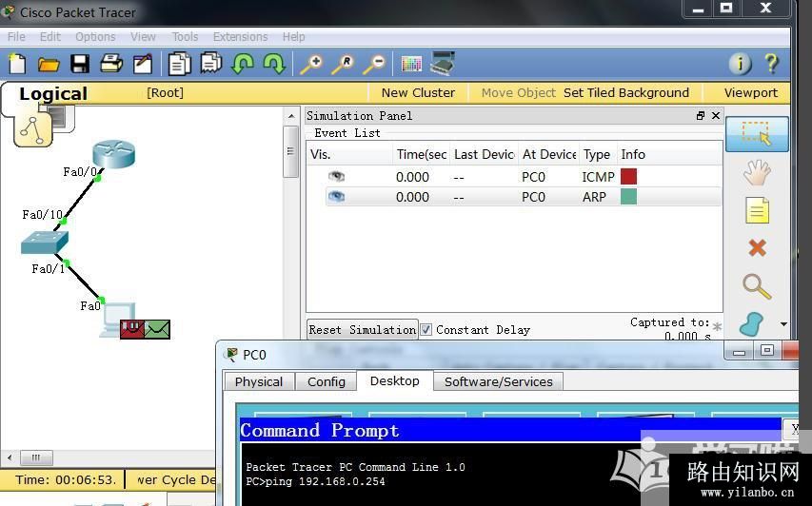Image resolution: width=812 pixels, height=506 pixels.
Task: Switch to the Physical tab in PC0
Action: click(259, 381)
